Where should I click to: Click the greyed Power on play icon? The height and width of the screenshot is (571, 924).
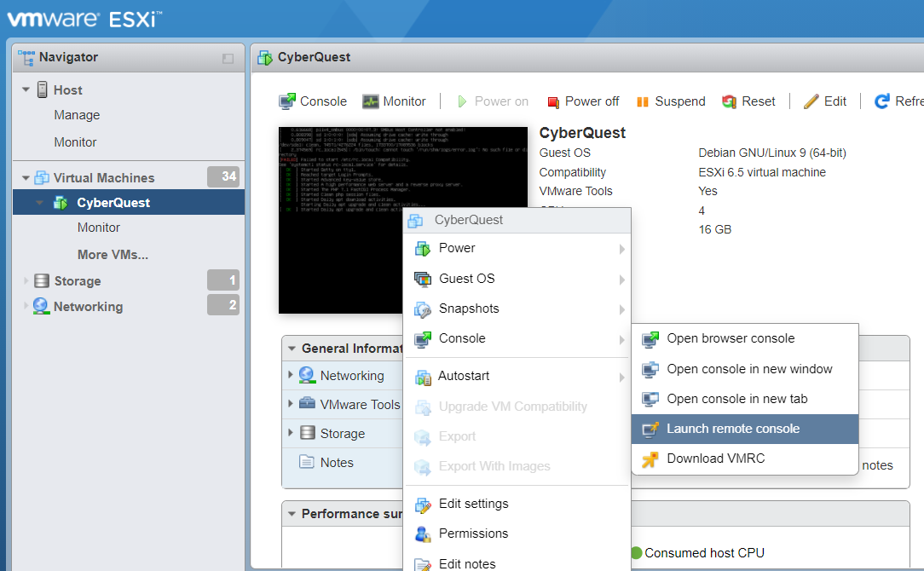pyautogui.click(x=462, y=102)
